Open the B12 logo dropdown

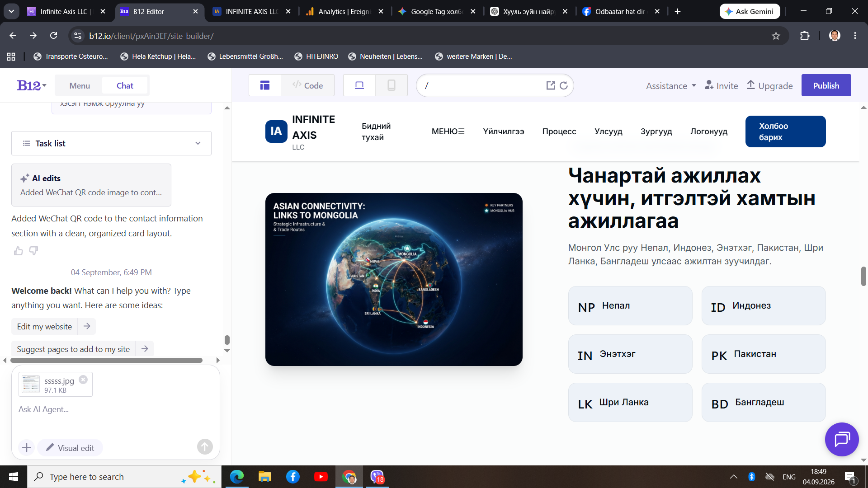(x=32, y=85)
